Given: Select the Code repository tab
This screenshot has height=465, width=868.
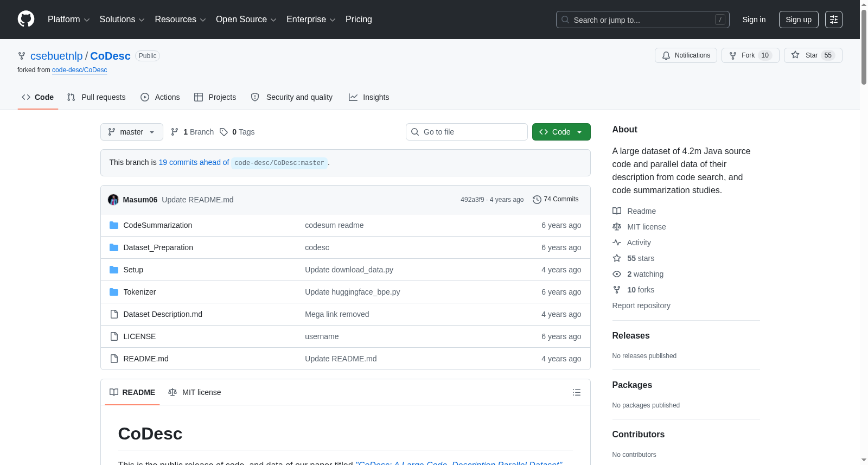Looking at the screenshot, I should coord(38,97).
